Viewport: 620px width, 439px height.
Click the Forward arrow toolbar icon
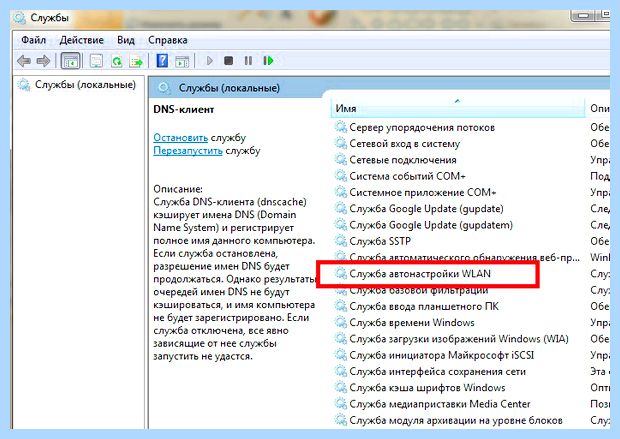coord(43,61)
